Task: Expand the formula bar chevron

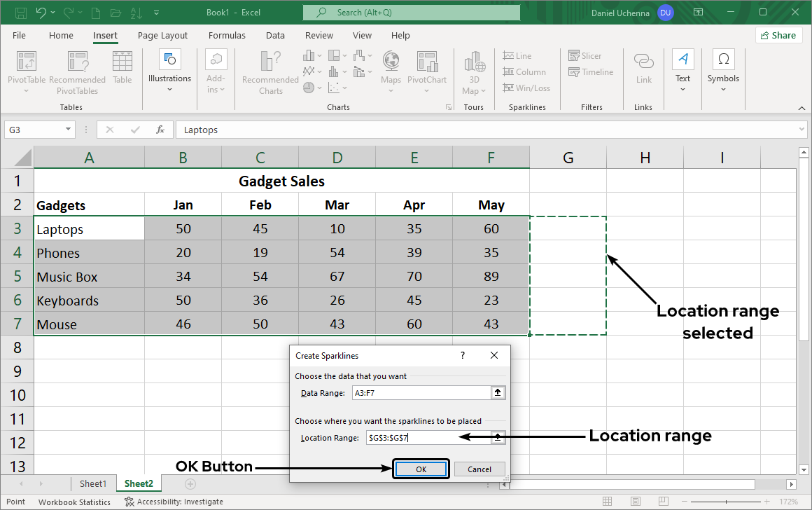Action: click(x=801, y=130)
